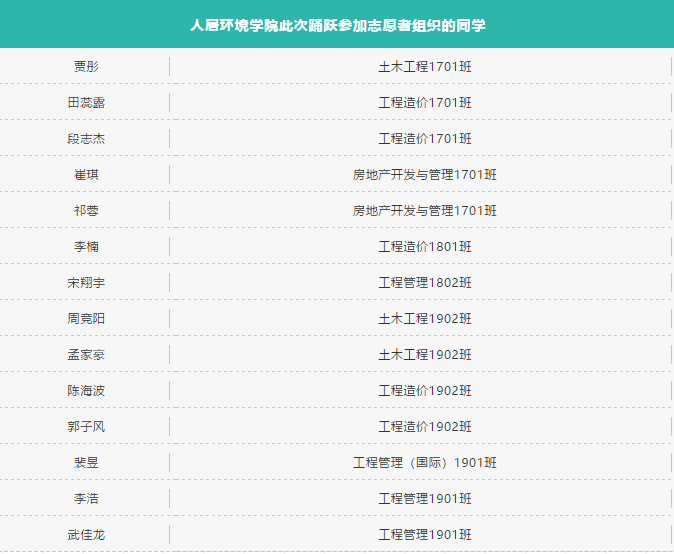Select the name 李楠
674x554 pixels.
tap(86, 246)
